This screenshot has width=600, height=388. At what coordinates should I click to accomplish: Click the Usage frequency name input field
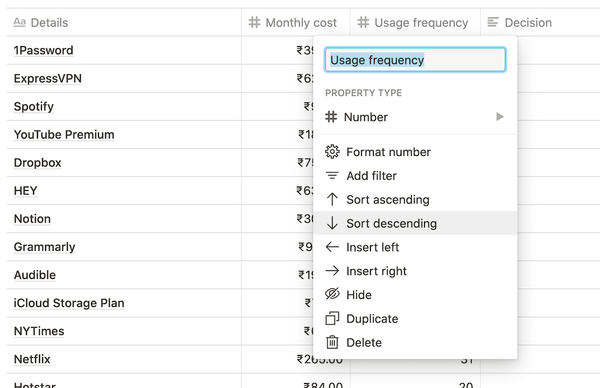click(x=415, y=60)
